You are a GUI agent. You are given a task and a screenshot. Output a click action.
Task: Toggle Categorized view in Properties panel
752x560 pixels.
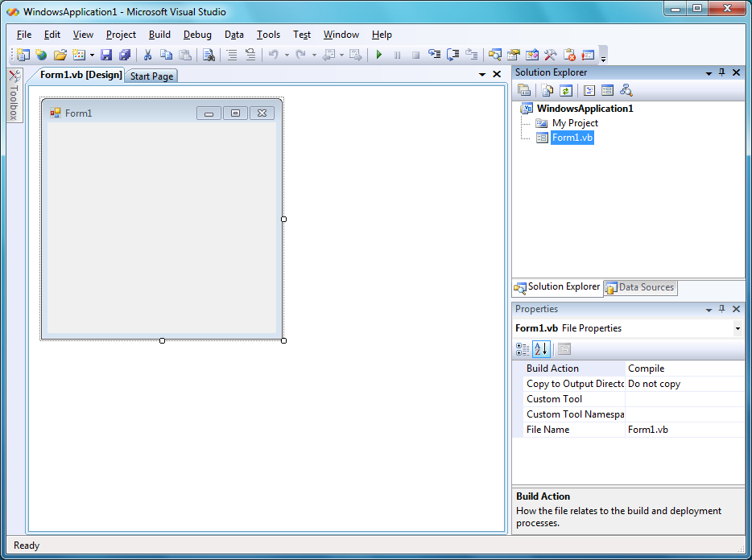(523, 349)
